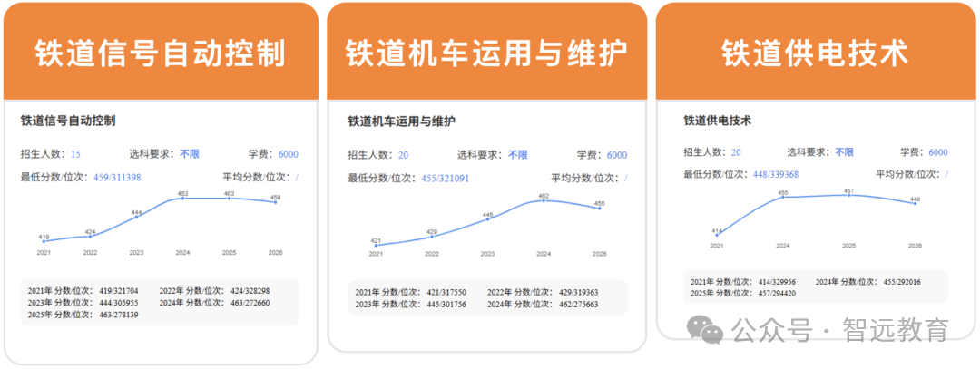Click 平均分数/位次 label in 铁道供电技术 card

[910, 175]
